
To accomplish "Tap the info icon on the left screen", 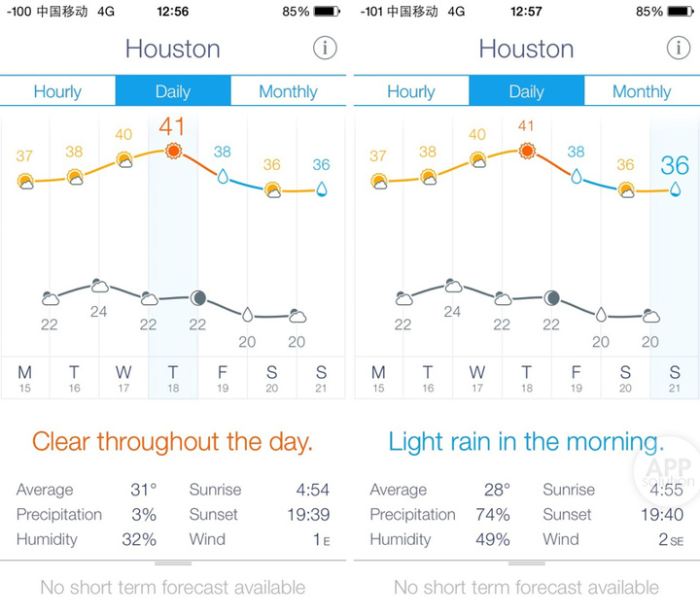I will (x=325, y=48).
